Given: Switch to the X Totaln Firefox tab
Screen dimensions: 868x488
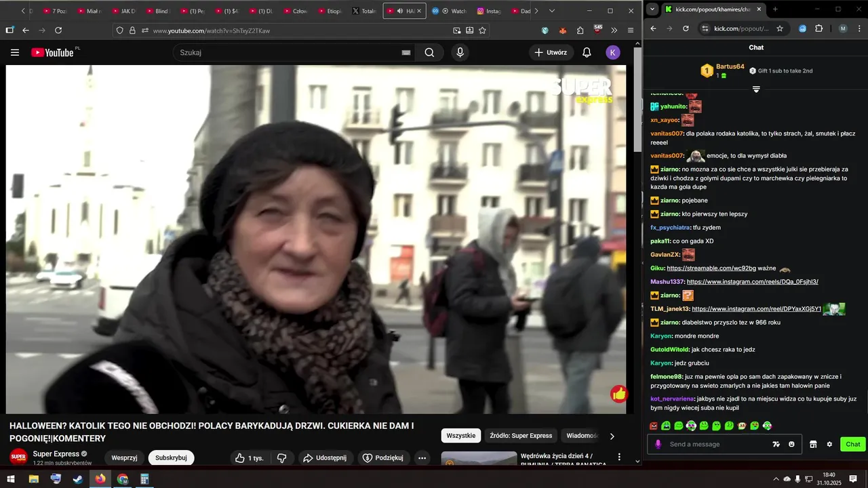Looking at the screenshot, I should point(364,11).
